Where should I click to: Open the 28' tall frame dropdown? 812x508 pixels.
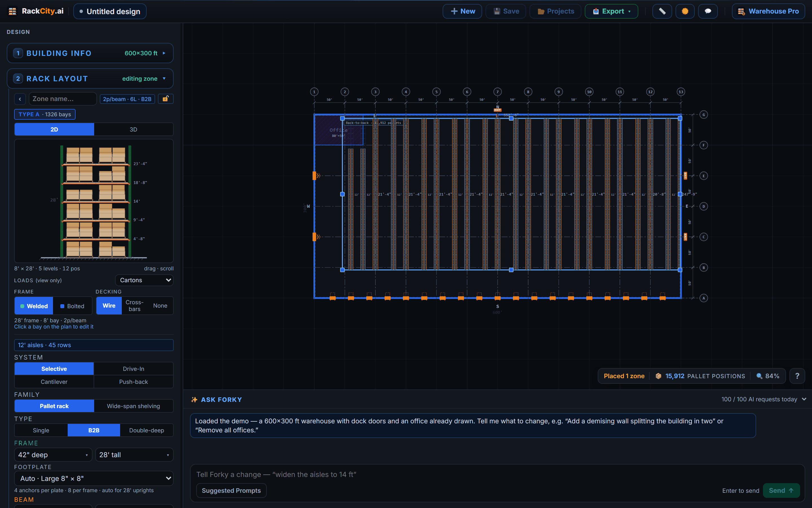[134, 455]
